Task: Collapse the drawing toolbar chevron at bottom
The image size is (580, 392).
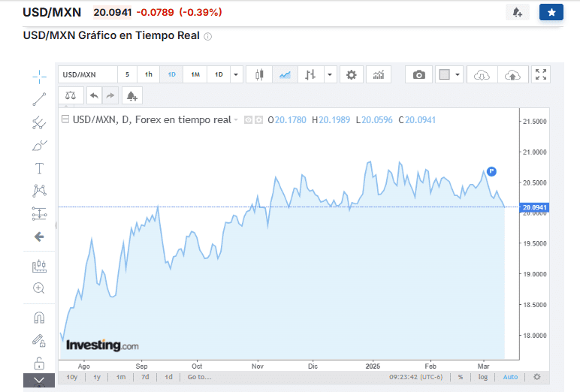Action: [39, 380]
